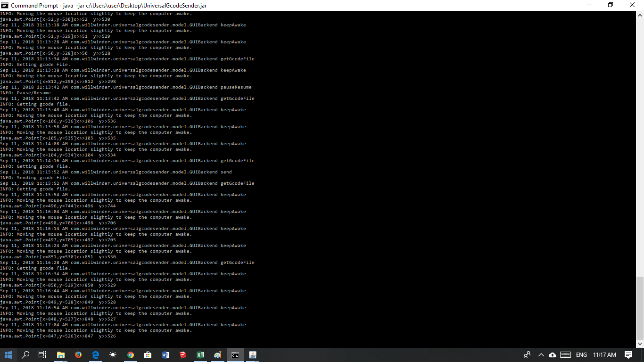Open Firefox from the taskbar

pyautogui.click(x=78, y=355)
